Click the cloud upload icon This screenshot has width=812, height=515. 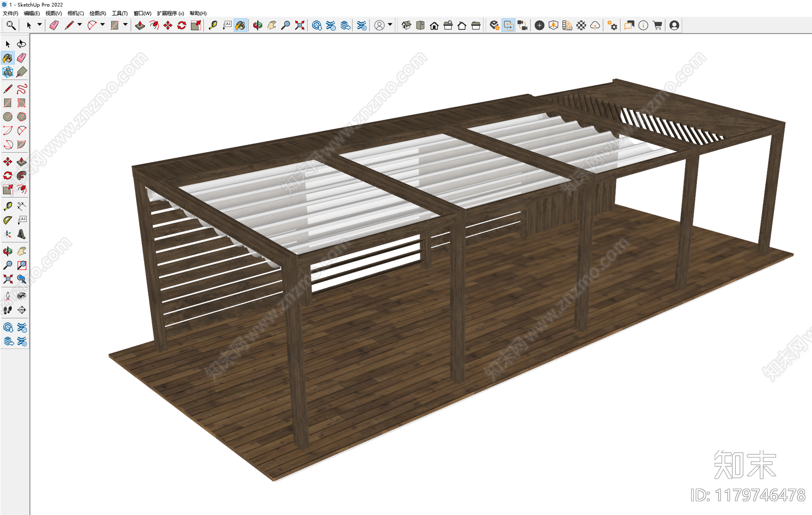(595, 25)
